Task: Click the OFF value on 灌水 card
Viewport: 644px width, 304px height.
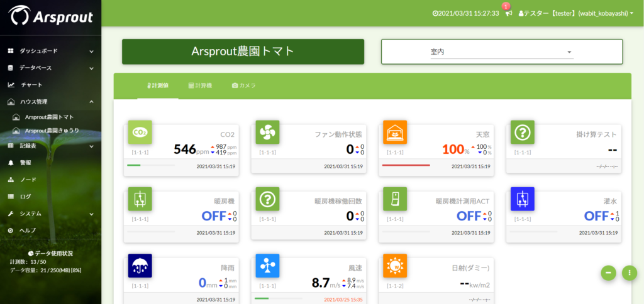Action: 596,216
